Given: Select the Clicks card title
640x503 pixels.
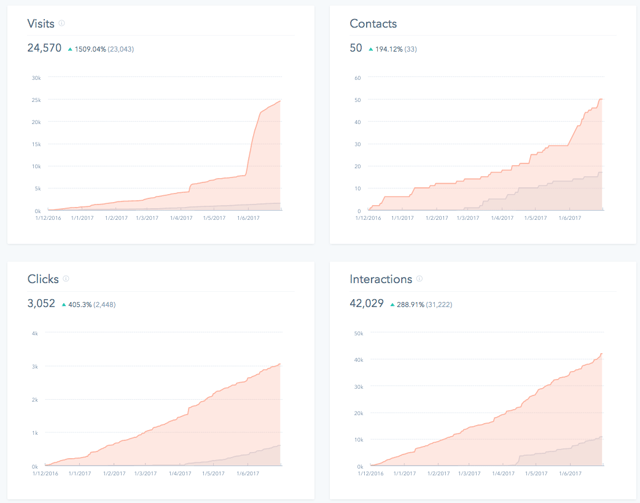Looking at the screenshot, I should click(43, 279).
